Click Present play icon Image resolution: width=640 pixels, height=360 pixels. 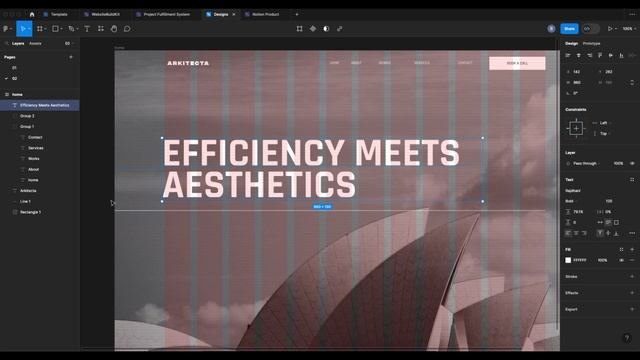point(610,29)
